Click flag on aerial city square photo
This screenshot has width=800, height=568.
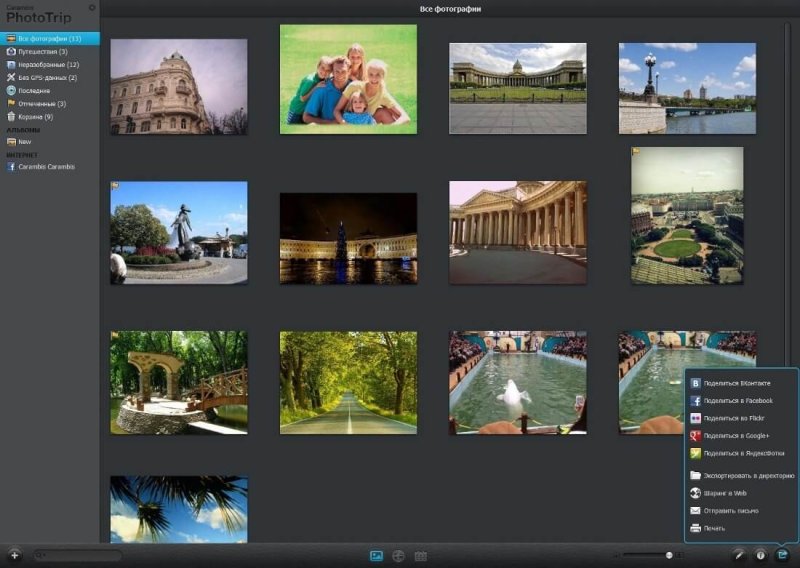pos(636,151)
